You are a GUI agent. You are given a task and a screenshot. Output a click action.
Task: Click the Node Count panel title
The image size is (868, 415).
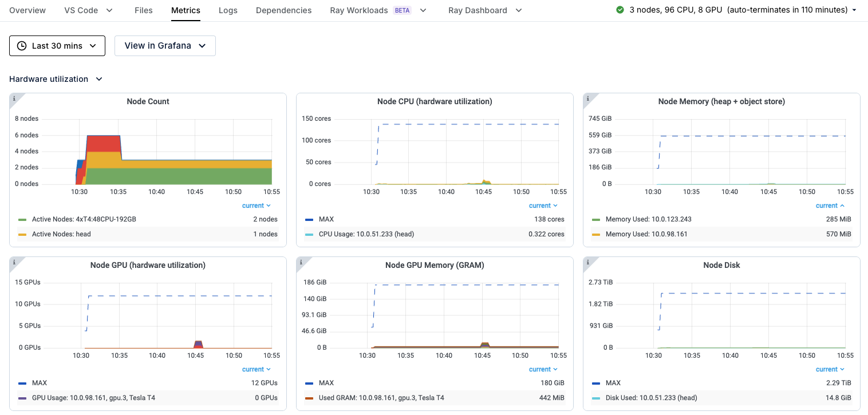(x=148, y=101)
